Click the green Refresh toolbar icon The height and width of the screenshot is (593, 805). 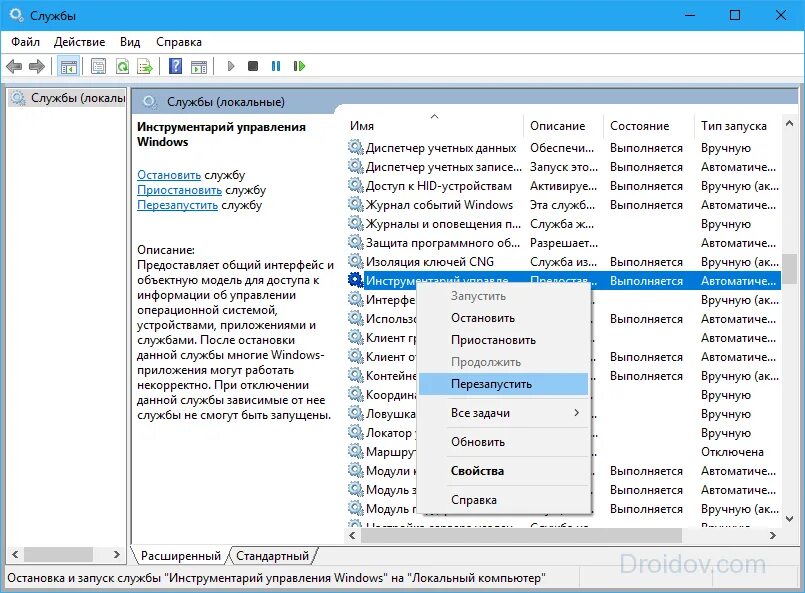pos(122,66)
